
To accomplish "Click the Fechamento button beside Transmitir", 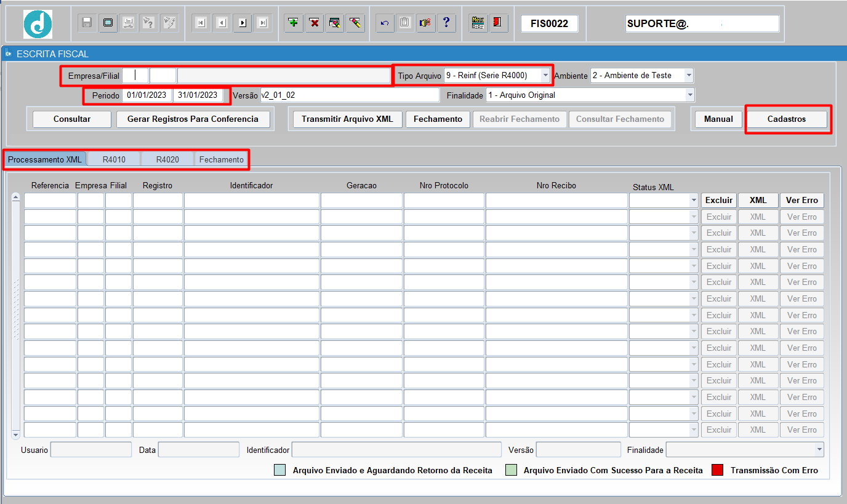I will (x=438, y=119).
